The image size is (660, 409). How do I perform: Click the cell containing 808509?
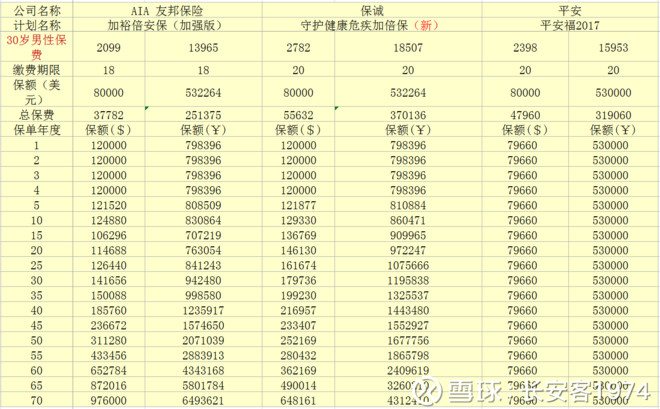[x=203, y=205]
